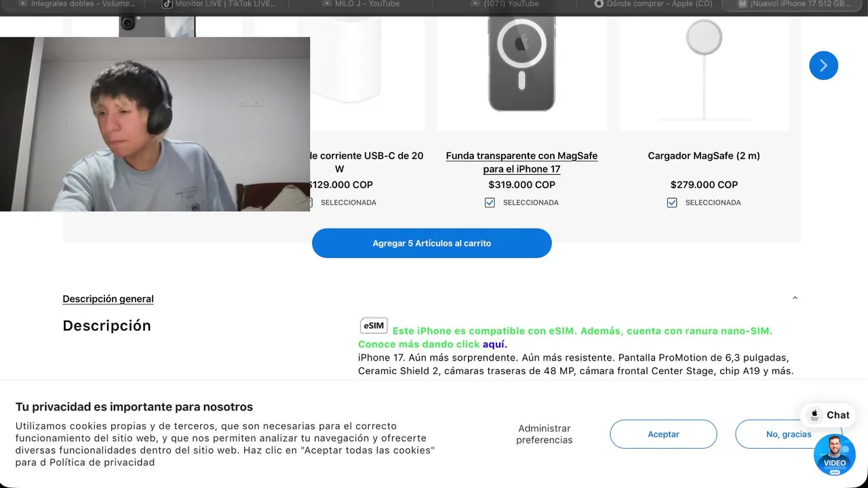Uncheck Seleccionada under Funda transparente con MagSafe
This screenshot has width=868, height=488.
pos(490,203)
